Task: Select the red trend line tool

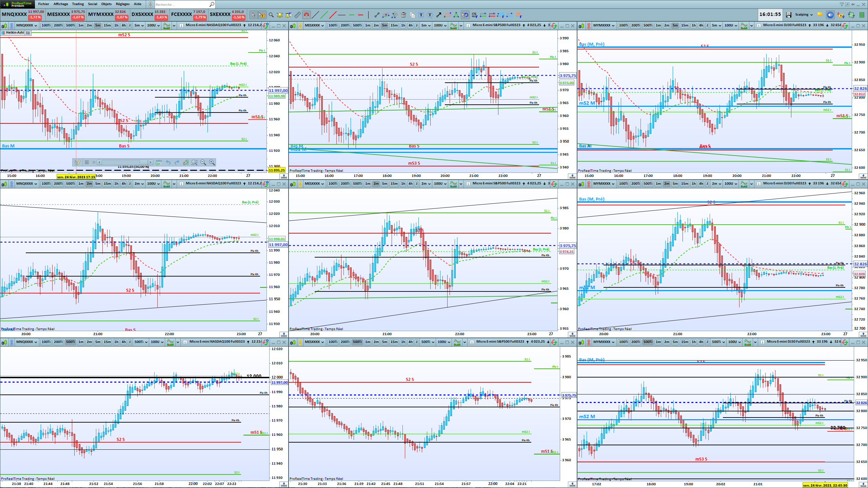Action: click(x=333, y=15)
